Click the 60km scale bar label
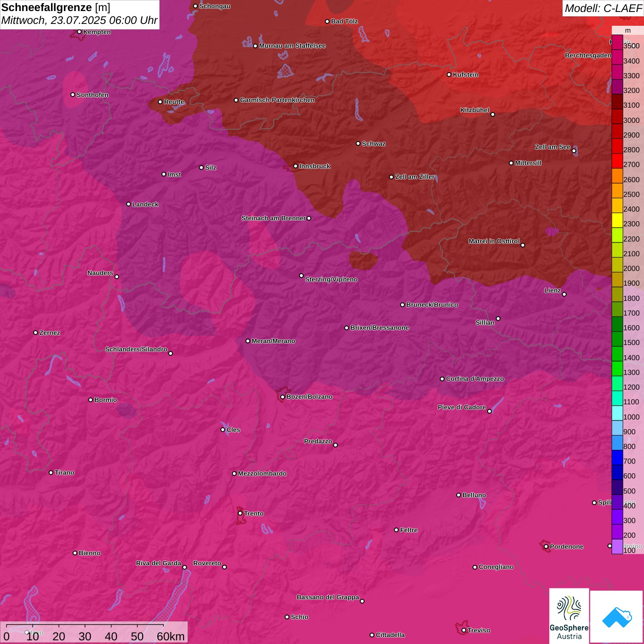 pos(171,636)
